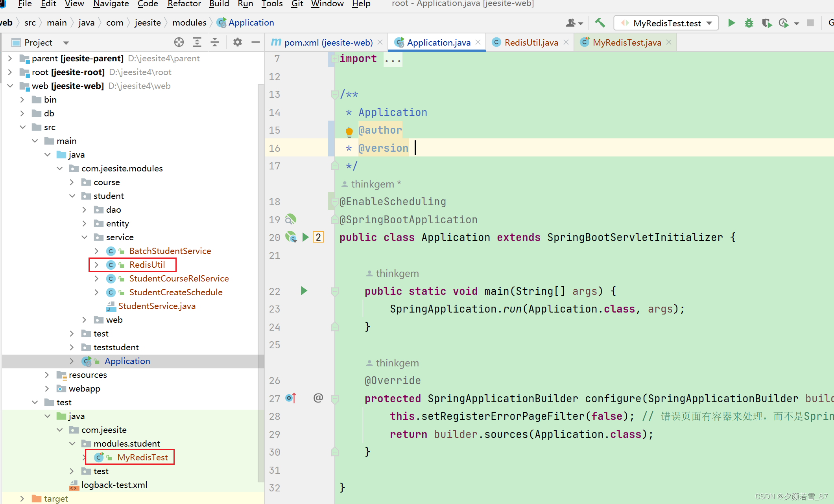Image resolution: width=834 pixels, height=504 pixels.
Task: Toggle the fold marker on the javadoc comment start
Action: pos(334,94)
